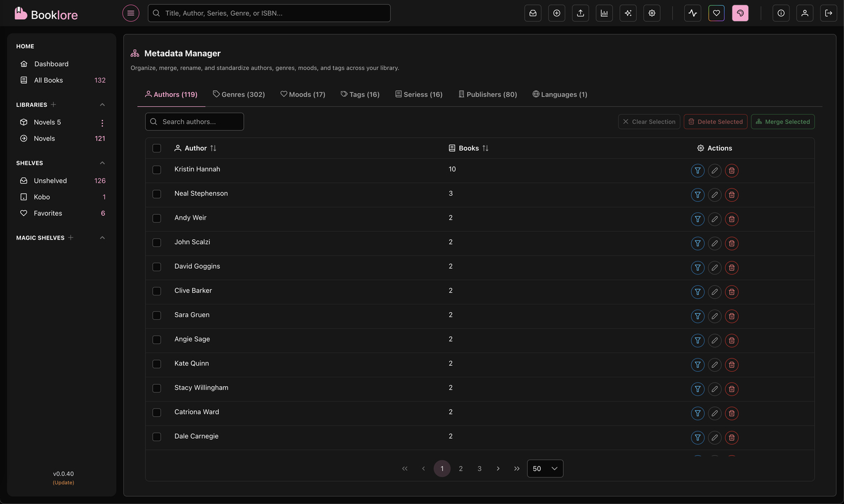844x504 pixels.
Task: Click the Merge Selected button
Action: point(783,121)
